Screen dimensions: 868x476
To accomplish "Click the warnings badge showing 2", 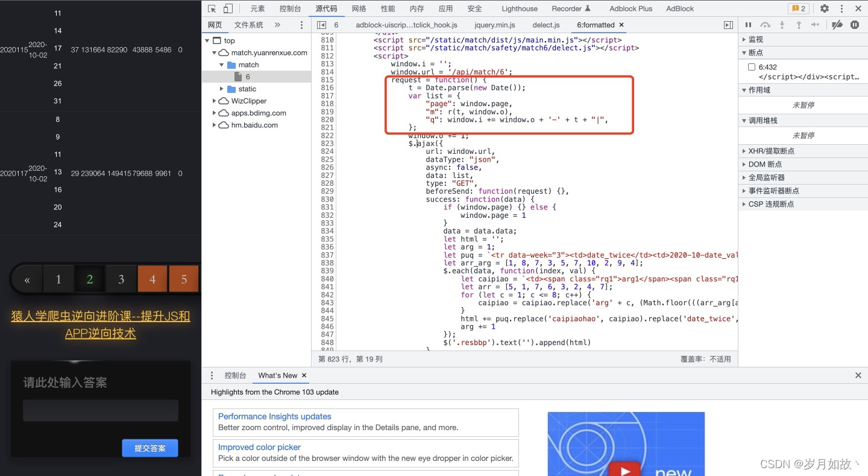I will coord(799,8).
